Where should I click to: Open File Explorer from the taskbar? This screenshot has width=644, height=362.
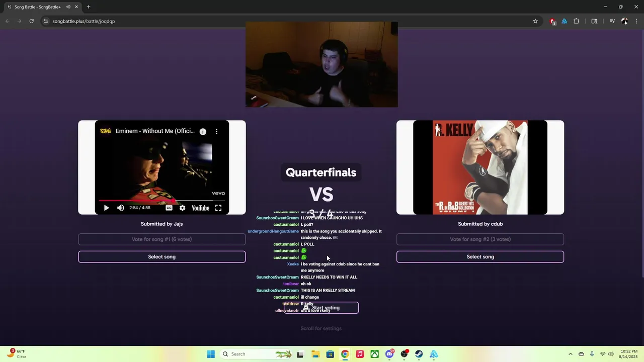tap(315, 354)
